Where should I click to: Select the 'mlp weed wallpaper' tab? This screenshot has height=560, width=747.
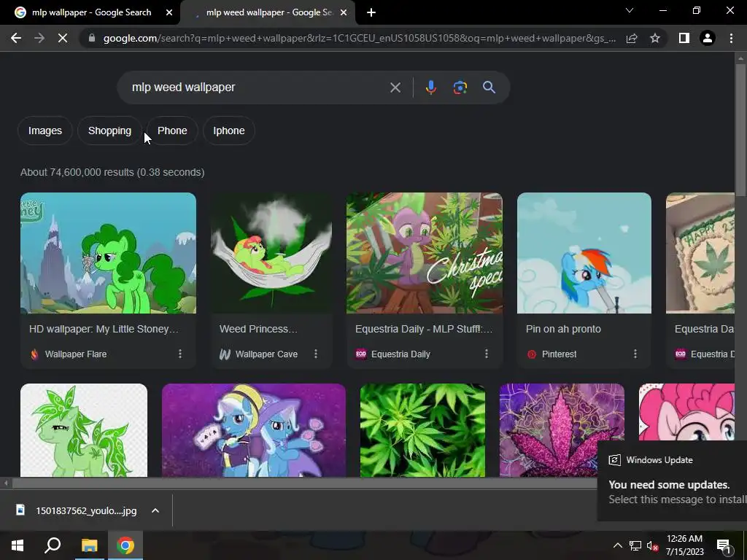[268, 12]
